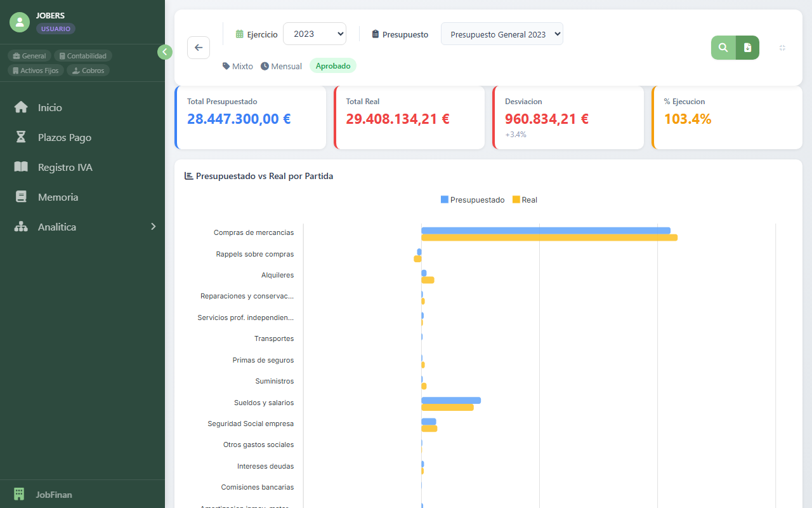Screen dimensions: 812x508
Task: Click the back arrow button
Action: tap(199, 48)
